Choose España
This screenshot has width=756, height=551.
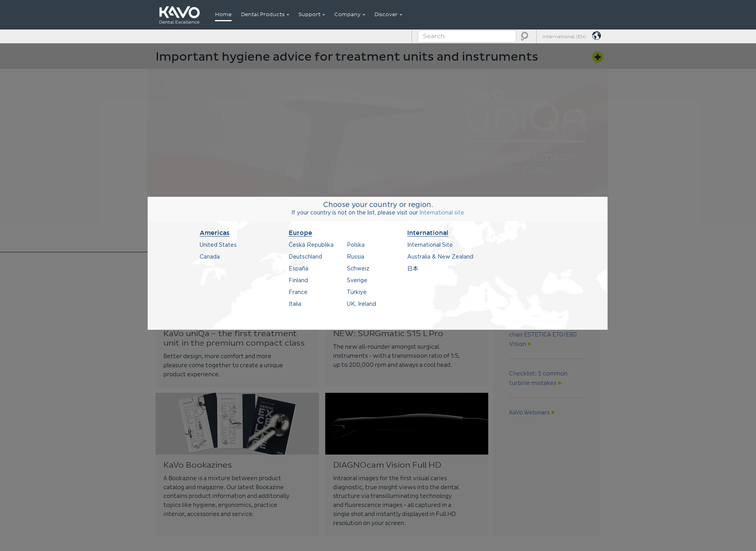pos(298,268)
